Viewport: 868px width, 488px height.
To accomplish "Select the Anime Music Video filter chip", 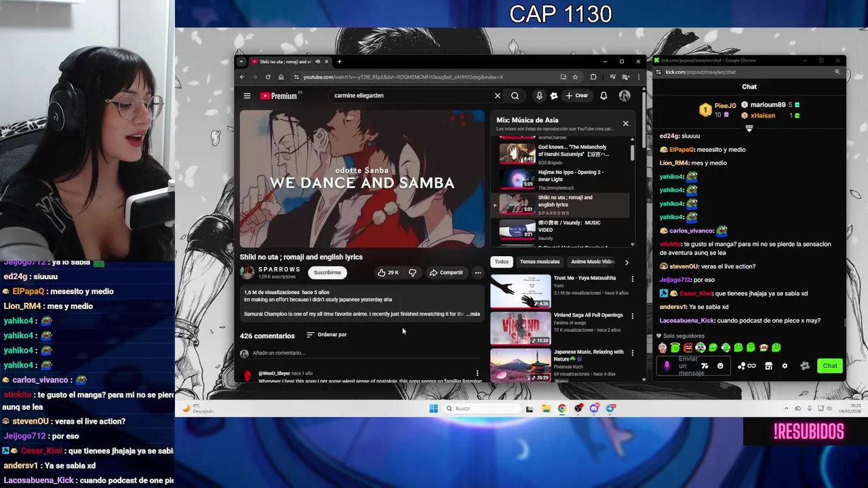I will tap(593, 262).
